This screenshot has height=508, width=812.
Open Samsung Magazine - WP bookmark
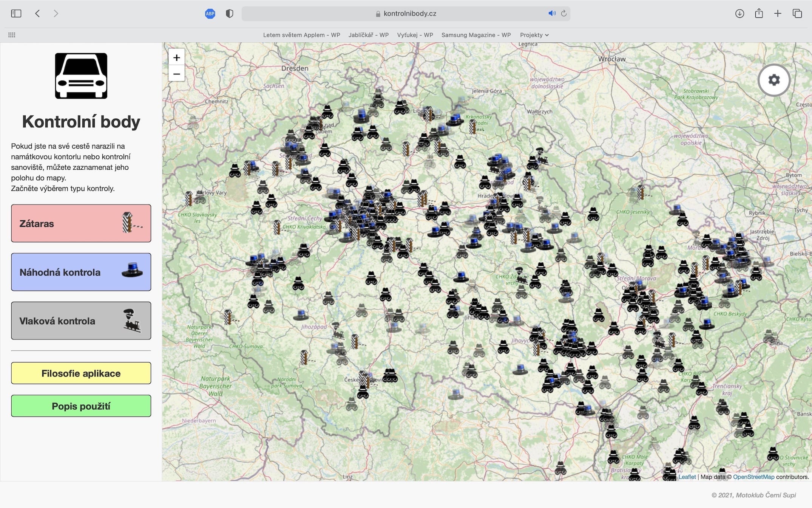(x=476, y=35)
